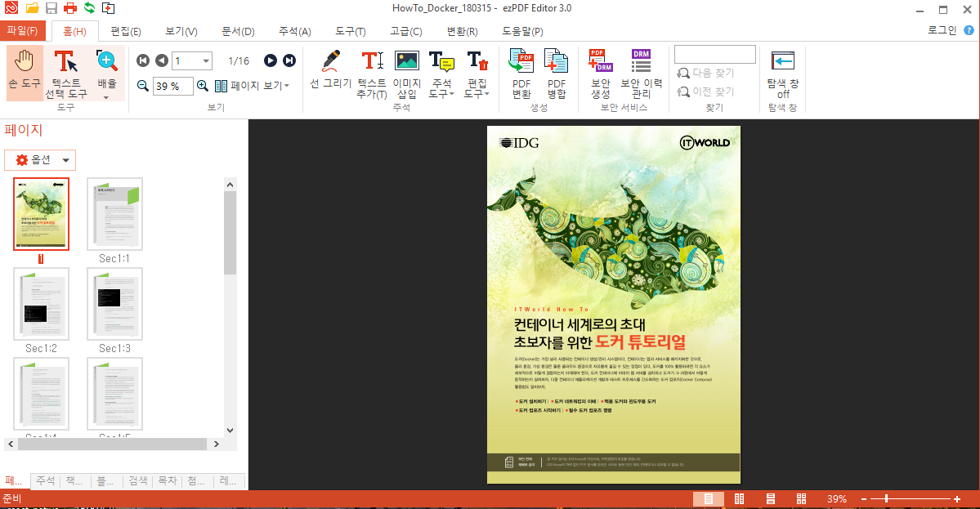This screenshot has height=509, width=980.
Task: Select page thumbnail Sec1:1
Action: (x=115, y=214)
